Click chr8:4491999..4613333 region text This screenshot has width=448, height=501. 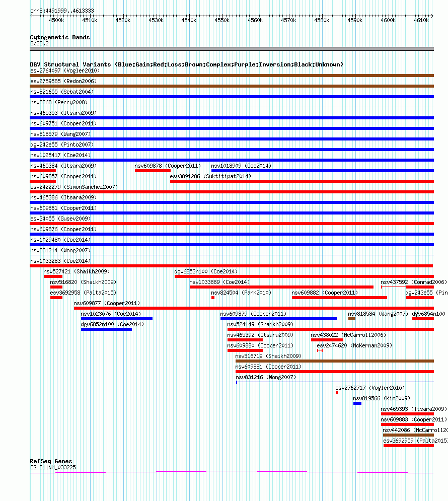click(62, 11)
